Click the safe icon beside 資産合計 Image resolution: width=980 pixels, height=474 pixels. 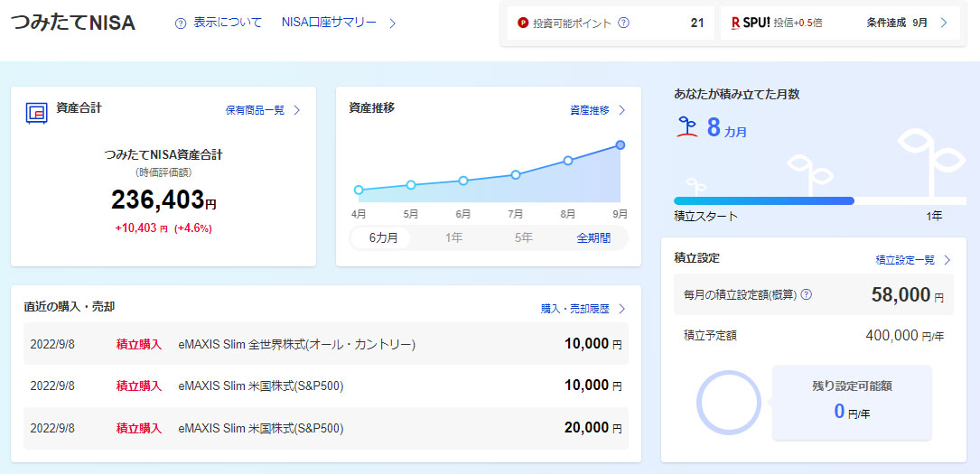click(x=36, y=113)
